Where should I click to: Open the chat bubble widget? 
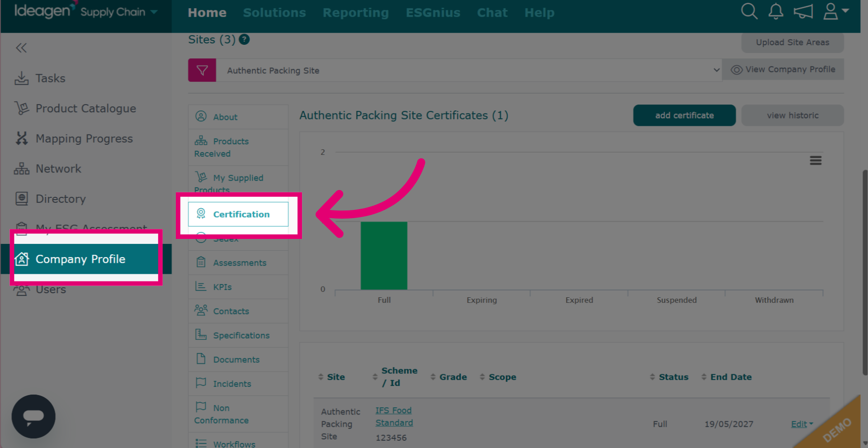tap(33, 416)
